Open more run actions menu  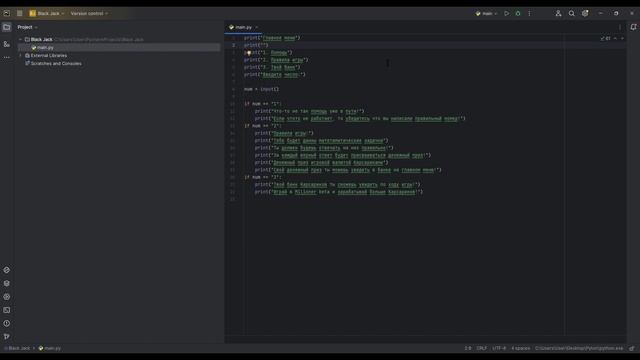click(529, 13)
